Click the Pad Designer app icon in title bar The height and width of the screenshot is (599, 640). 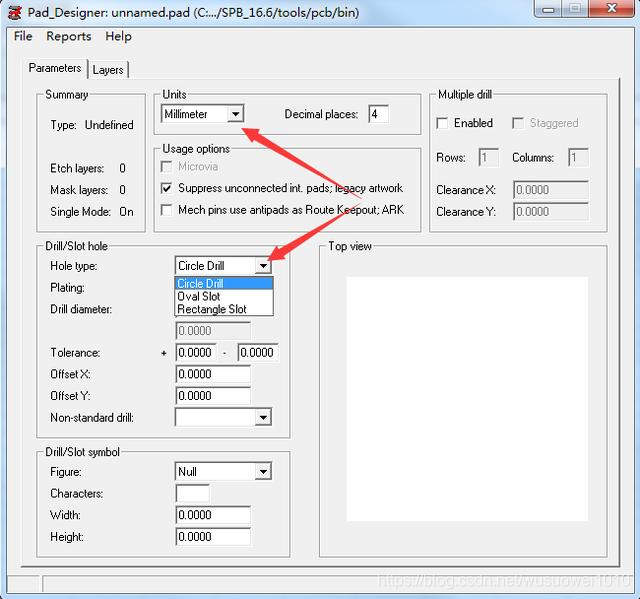tap(14, 12)
